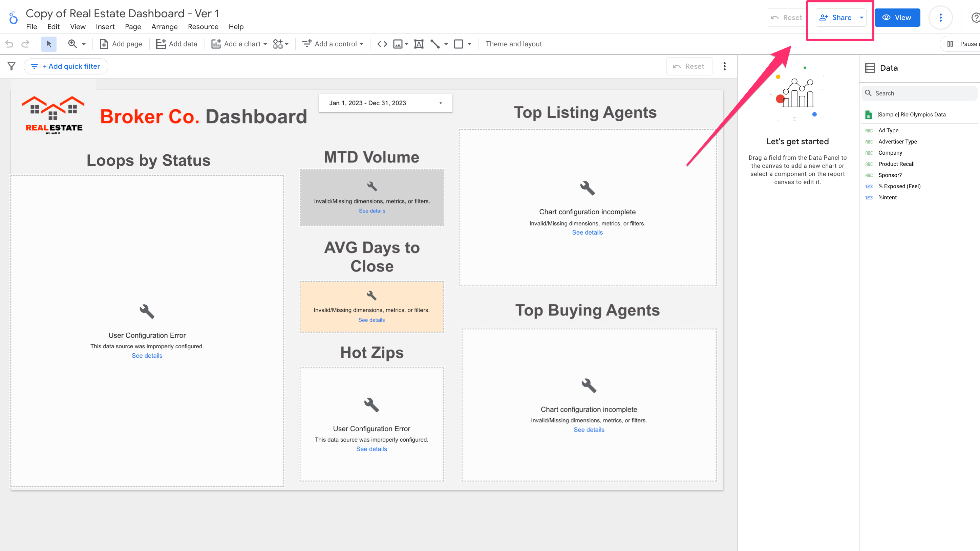This screenshot has width=980, height=551.
Task: Click the Redo icon
Action: (25, 44)
